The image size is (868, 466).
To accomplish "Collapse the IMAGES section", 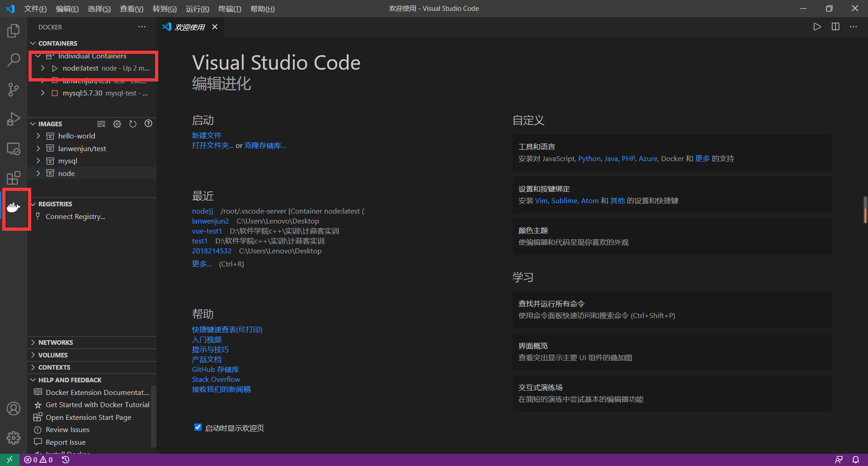I will [x=33, y=124].
